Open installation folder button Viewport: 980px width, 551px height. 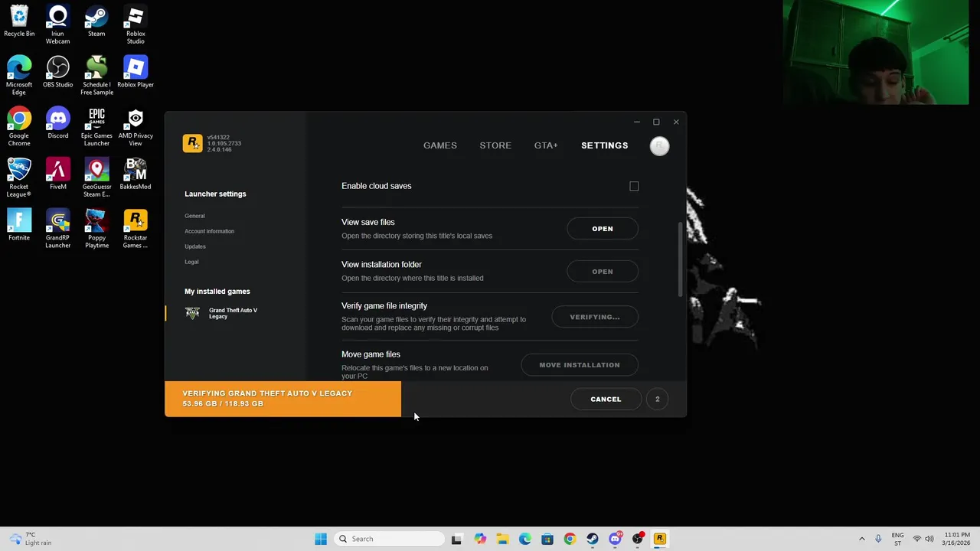tap(603, 272)
